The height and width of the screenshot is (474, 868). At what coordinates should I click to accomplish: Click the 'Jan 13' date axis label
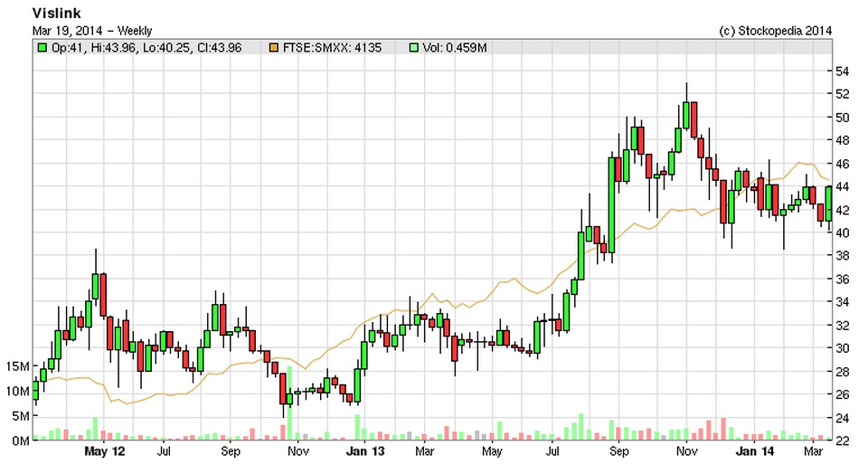tap(364, 452)
